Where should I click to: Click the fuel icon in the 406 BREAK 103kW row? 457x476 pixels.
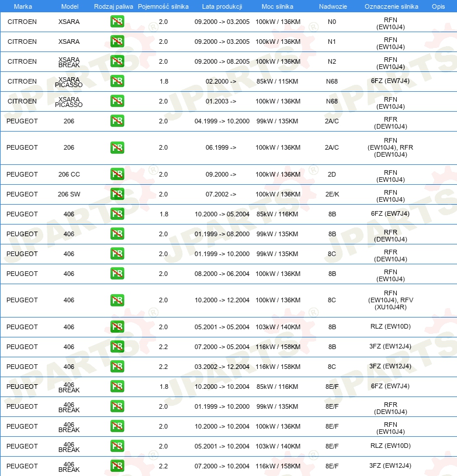[117, 446]
